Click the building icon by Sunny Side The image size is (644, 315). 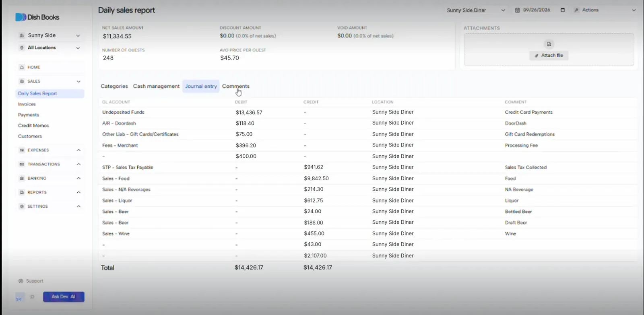22,35
